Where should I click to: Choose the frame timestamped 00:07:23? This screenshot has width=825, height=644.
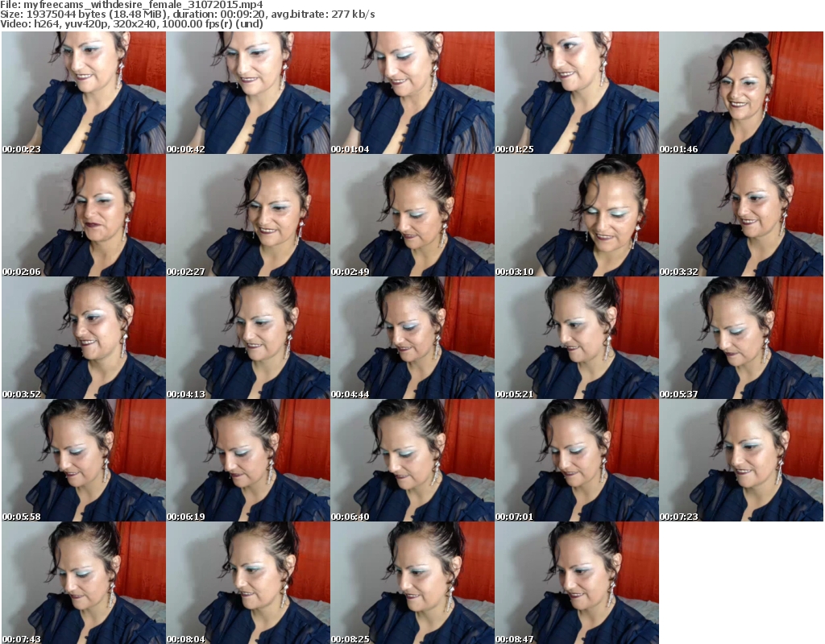pyautogui.click(x=741, y=460)
